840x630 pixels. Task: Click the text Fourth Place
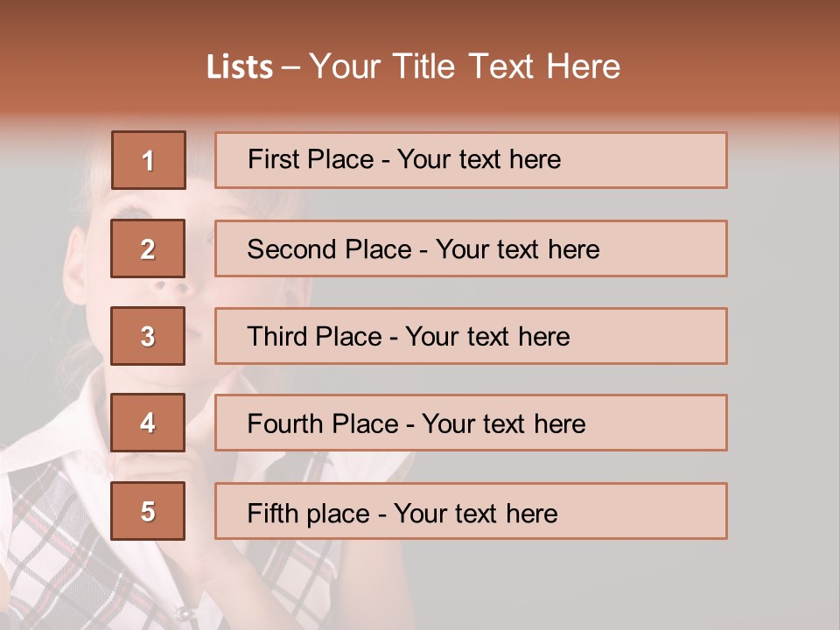323,423
